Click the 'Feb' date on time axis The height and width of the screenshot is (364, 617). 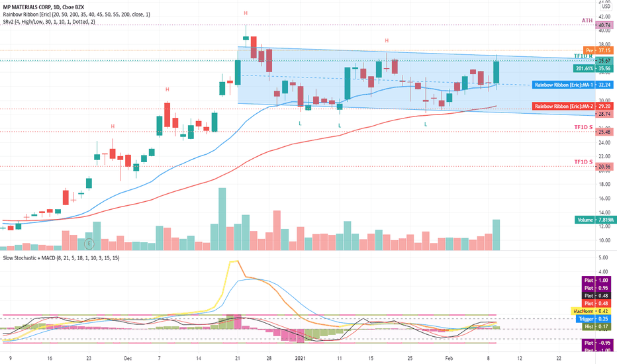coord(449,359)
